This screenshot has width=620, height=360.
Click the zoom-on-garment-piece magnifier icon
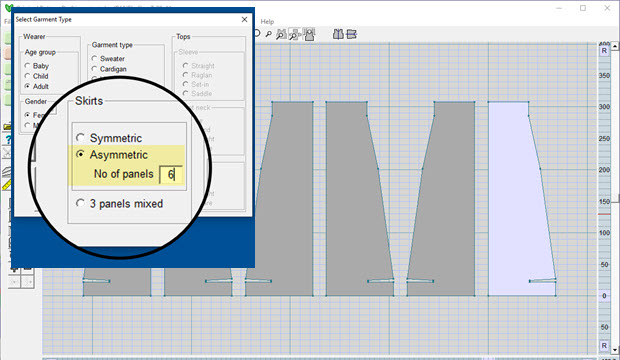point(281,34)
